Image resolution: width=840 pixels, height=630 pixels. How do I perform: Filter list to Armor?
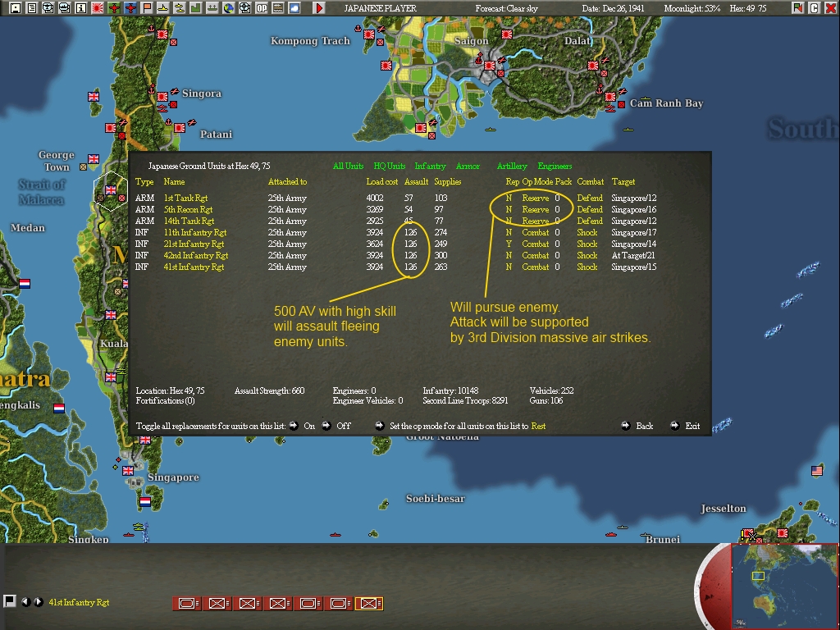coord(468,166)
